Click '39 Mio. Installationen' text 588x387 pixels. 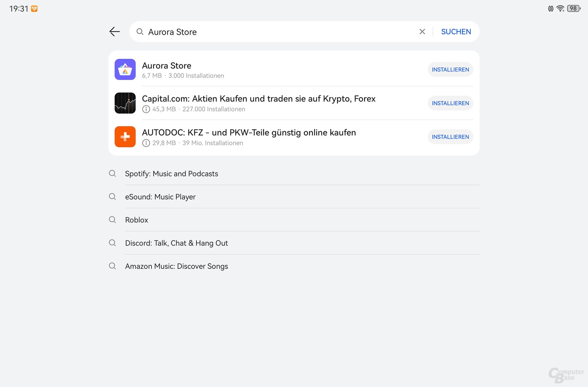[213, 143]
